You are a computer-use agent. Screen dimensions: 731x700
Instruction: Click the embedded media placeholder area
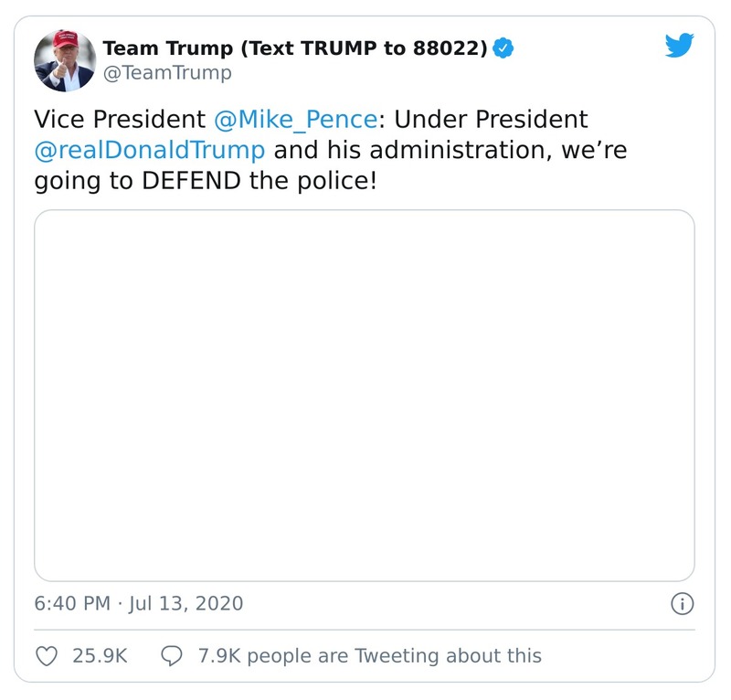[x=365, y=394]
